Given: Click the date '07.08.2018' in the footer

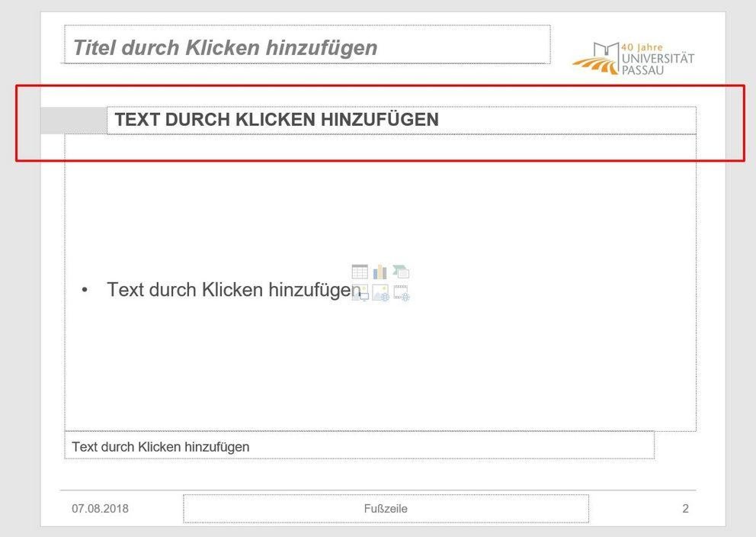Looking at the screenshot, I should [x=101, y=509].
